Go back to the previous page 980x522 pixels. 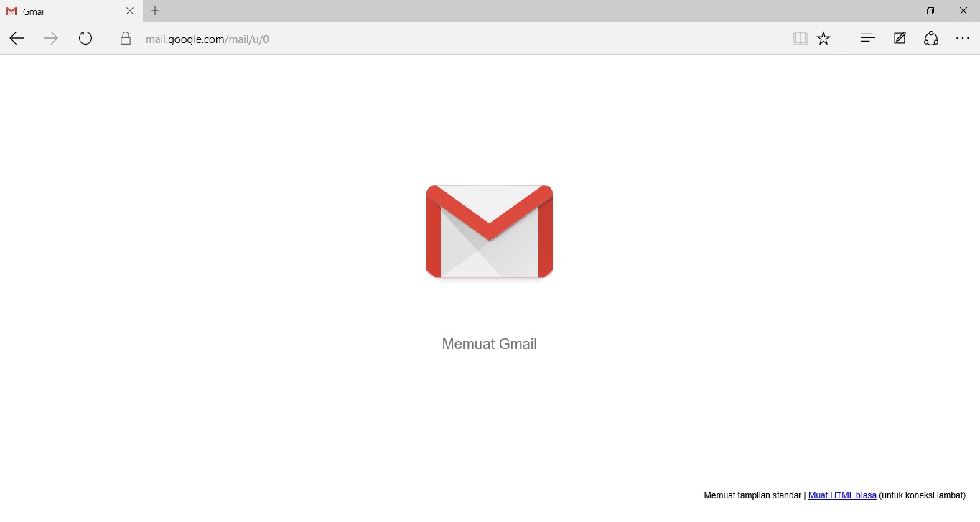coord(17,39)
